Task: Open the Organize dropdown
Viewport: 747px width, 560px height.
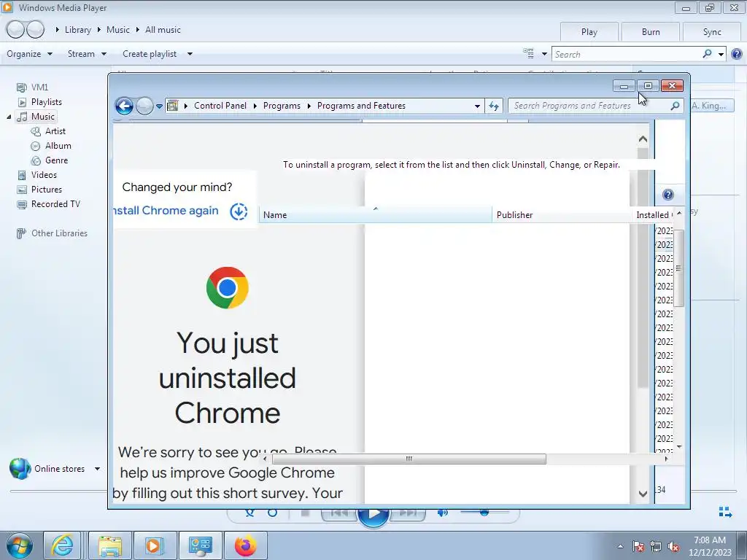Action: tap(29, 54)
